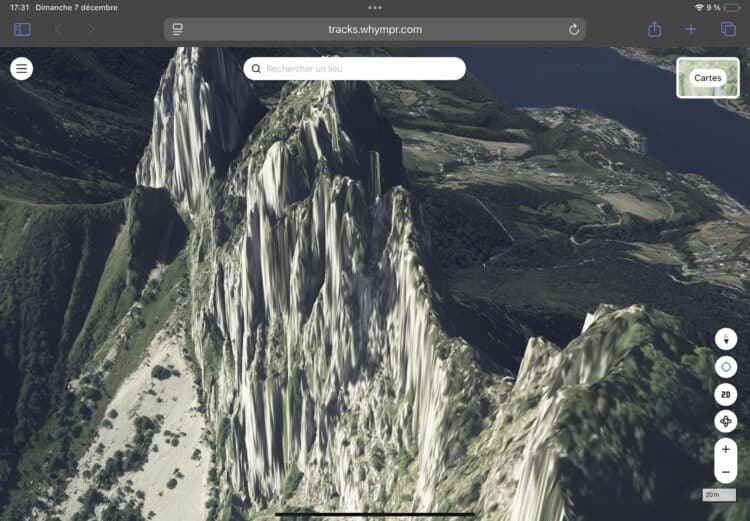
Task: Zoom out with the minus button
Action: pyautogui.click(x=726, y=472)
